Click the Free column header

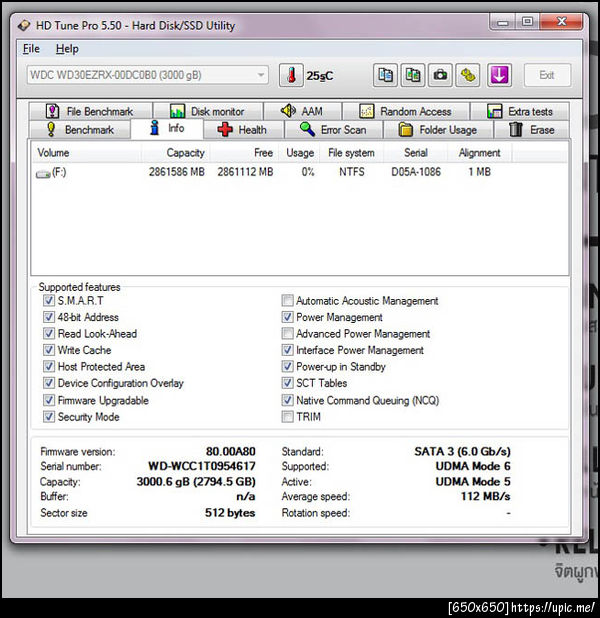click(244, 153)
